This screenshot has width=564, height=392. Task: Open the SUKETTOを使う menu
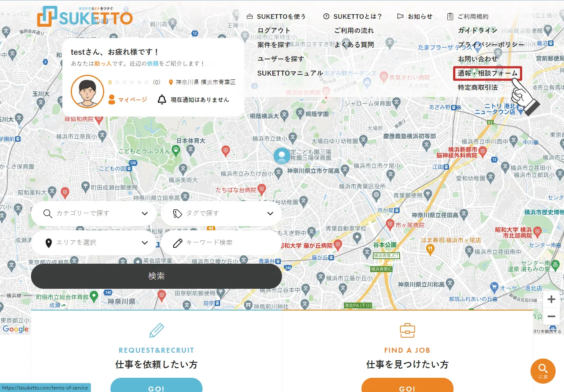click(276, 16)
